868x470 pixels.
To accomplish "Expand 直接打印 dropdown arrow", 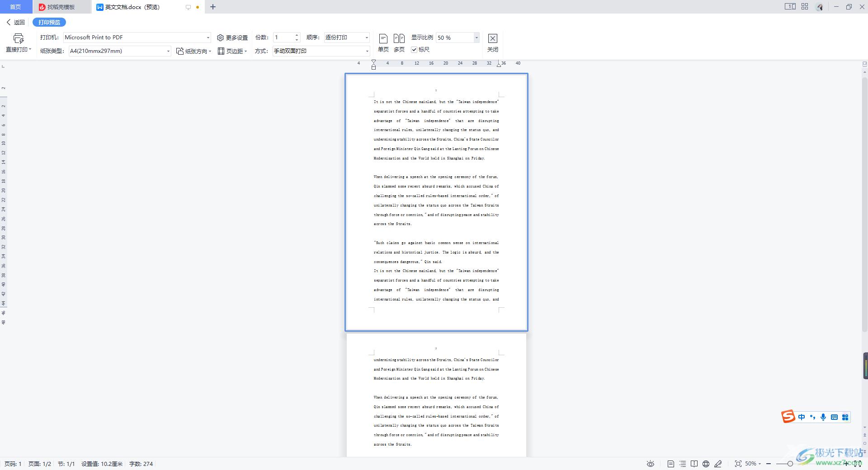I will 30,50.
